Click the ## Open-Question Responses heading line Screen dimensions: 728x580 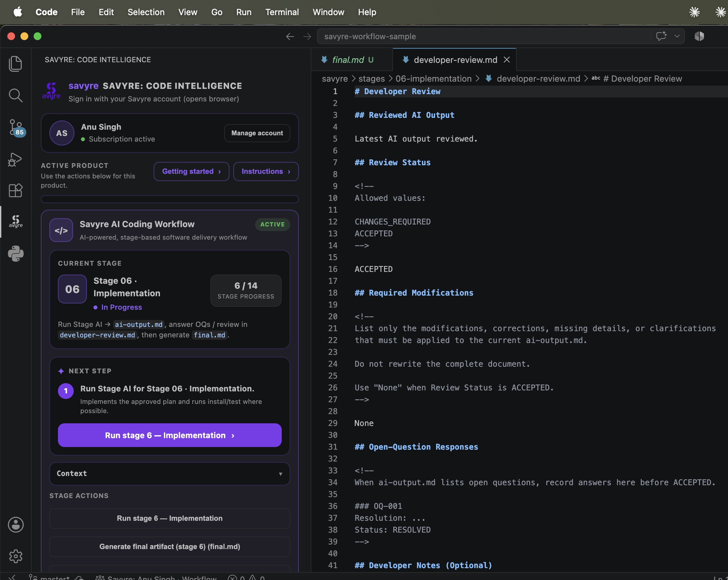pyautogui.click(x=416, y=447)
